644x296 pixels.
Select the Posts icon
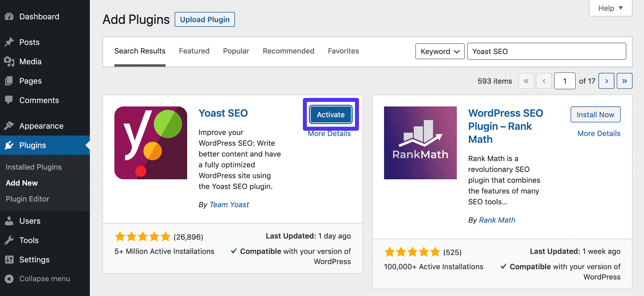coord(9,42)
